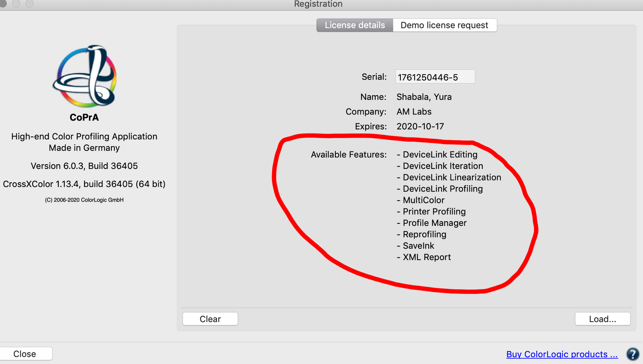Follow the Buy ColorLogic products link
Screen dimensions: 643x364
[562, 354]
